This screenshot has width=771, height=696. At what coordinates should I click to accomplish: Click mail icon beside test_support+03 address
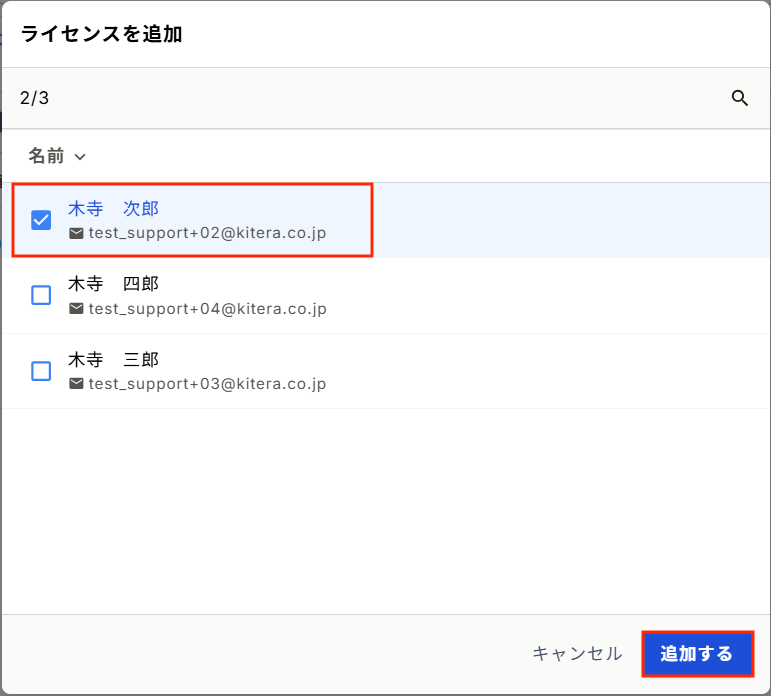(x=76, y=384)
